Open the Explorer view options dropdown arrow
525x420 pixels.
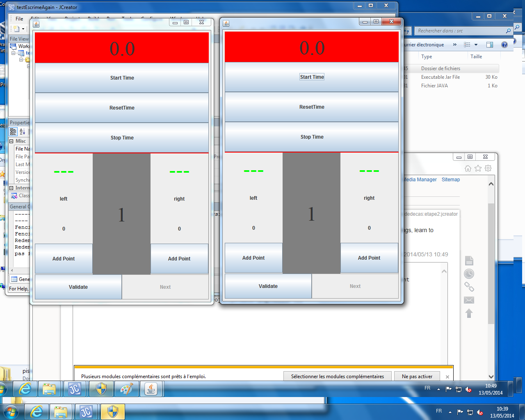point(476,45)
